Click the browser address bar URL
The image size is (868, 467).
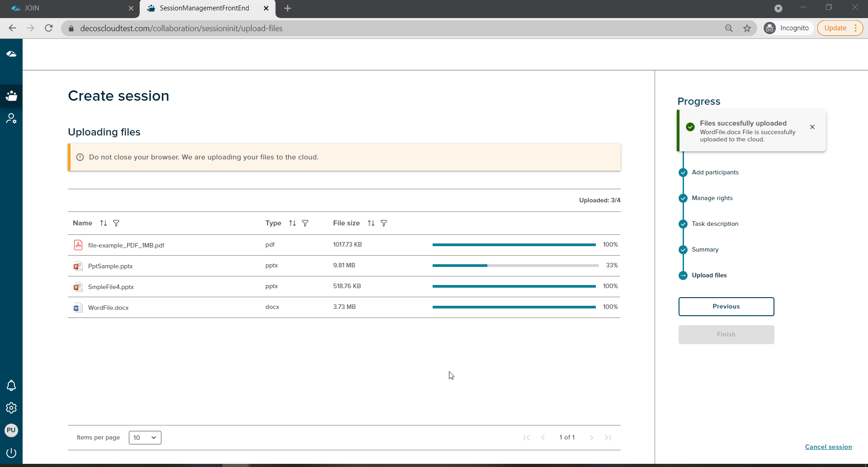coord(181,28)
